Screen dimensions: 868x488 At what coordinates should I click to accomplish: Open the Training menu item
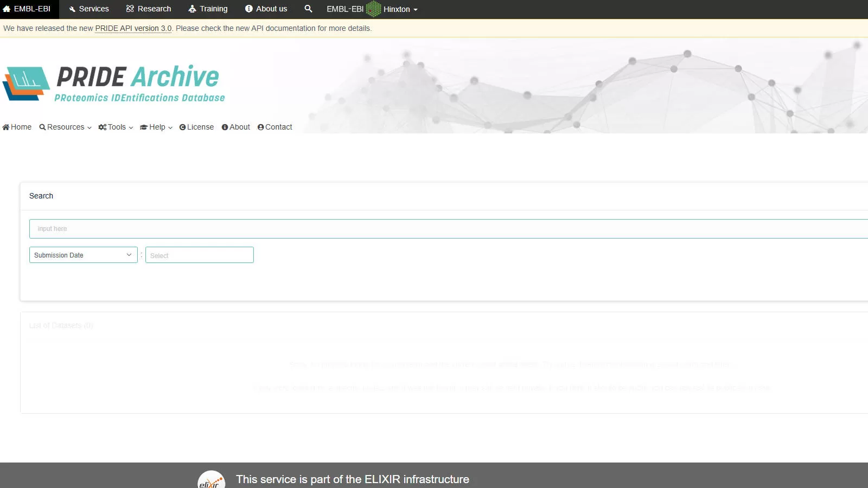(x=208, y=9)
